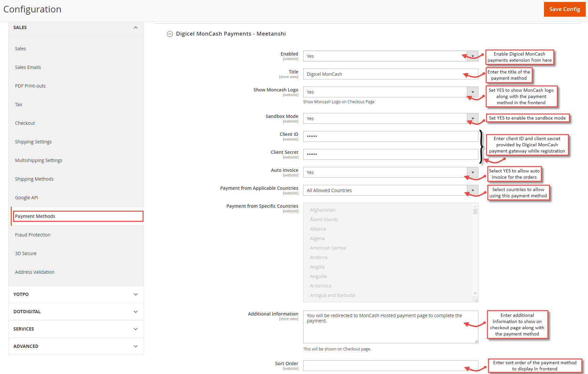The image size is (588, 374).
Task: Open PDF Print-outs settings
Action: tap(30, 86)
